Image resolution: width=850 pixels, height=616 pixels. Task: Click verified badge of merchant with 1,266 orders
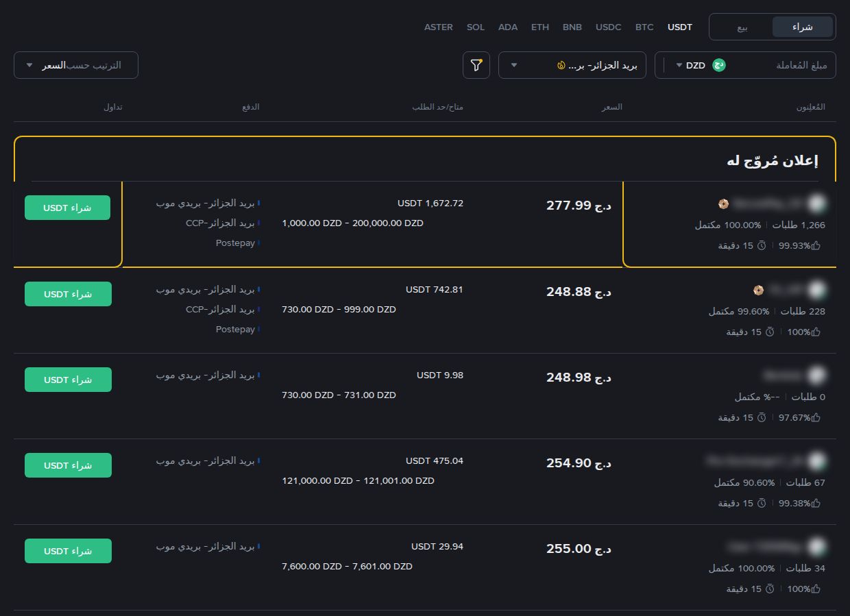pos(723,204)
